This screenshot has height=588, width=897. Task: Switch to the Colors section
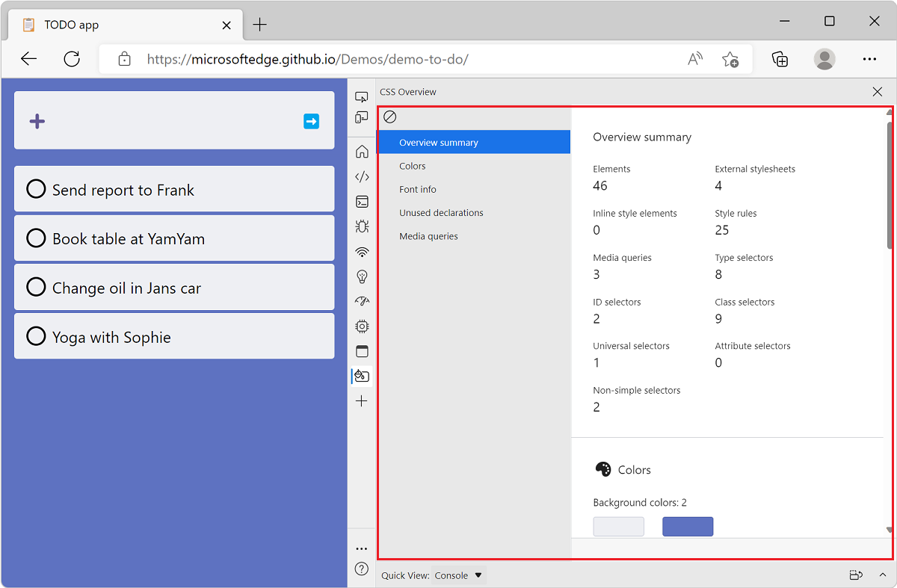[x=412, y=165]
